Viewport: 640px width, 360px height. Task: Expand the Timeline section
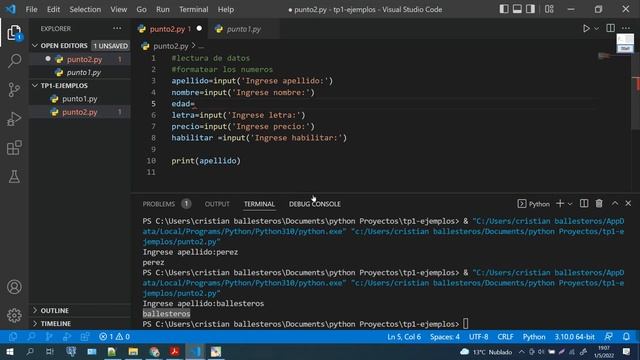[x=80, y=323]
